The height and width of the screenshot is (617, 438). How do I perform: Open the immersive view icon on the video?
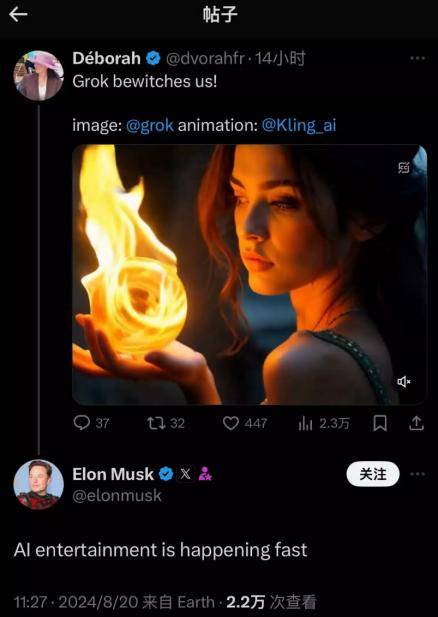pos(404,167)
